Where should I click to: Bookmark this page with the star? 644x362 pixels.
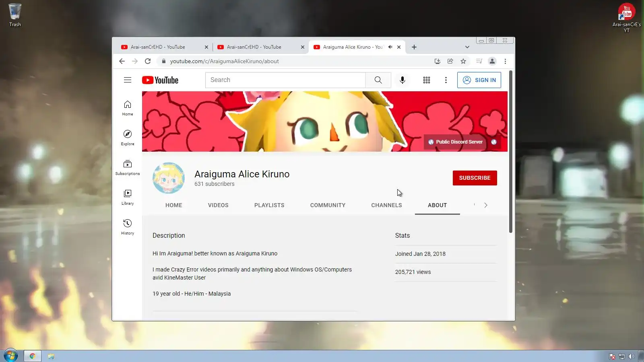[x=463, y=61]
